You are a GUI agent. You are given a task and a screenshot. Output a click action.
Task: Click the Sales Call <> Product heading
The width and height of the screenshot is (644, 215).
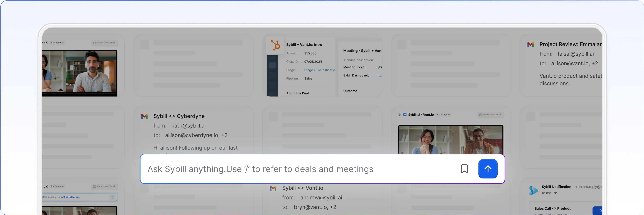click(x=552, y=209)
